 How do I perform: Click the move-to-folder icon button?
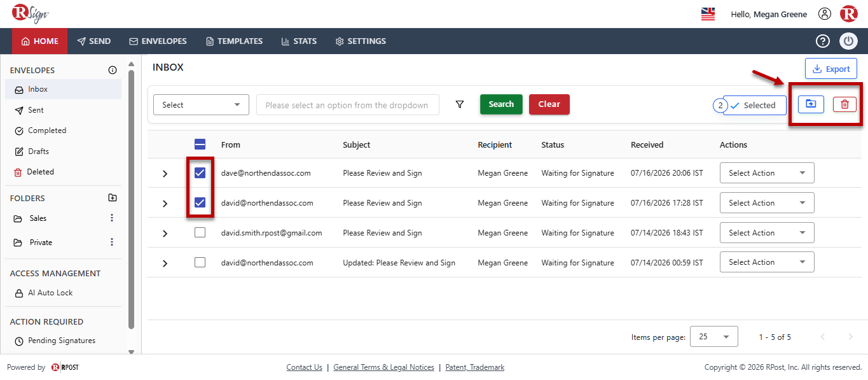pos(811,104)
